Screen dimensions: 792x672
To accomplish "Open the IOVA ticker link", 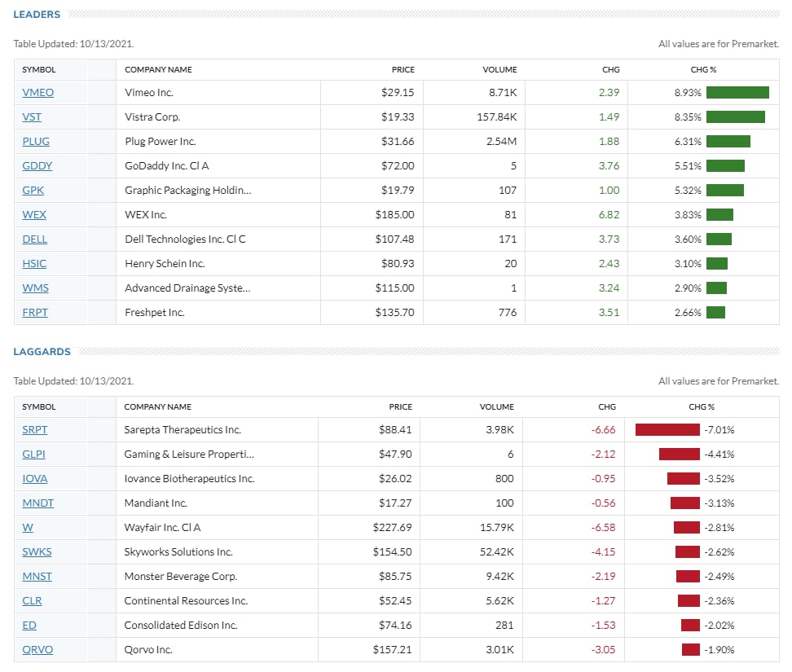I will click(35, 479).
